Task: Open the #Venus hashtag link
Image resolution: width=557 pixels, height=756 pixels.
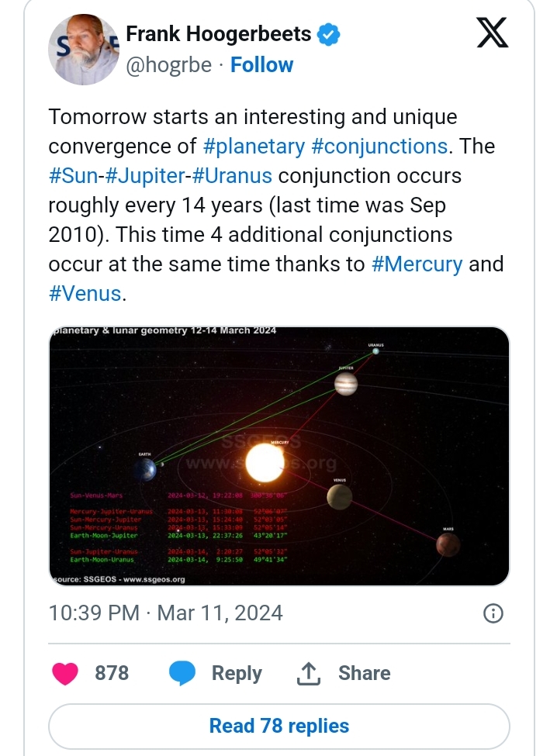Action: [x=85, y=294]
